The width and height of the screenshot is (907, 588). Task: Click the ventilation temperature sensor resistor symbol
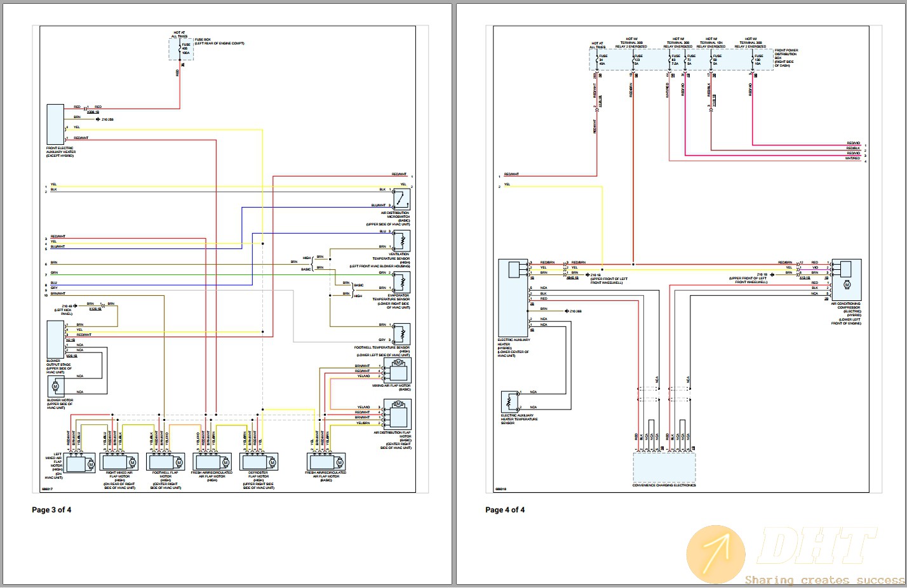click(x=401, y=241)
